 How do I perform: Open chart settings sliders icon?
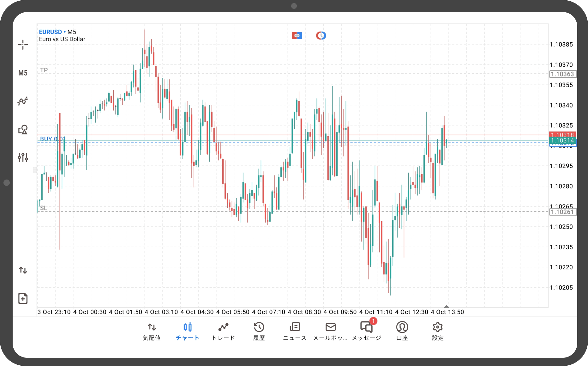(23, 157)
